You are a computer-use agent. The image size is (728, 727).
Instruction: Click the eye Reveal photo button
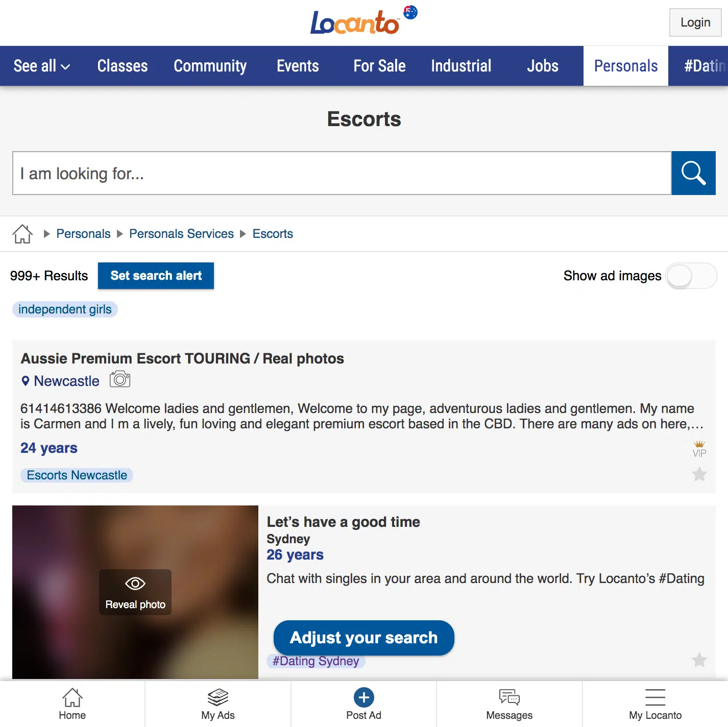135,592
